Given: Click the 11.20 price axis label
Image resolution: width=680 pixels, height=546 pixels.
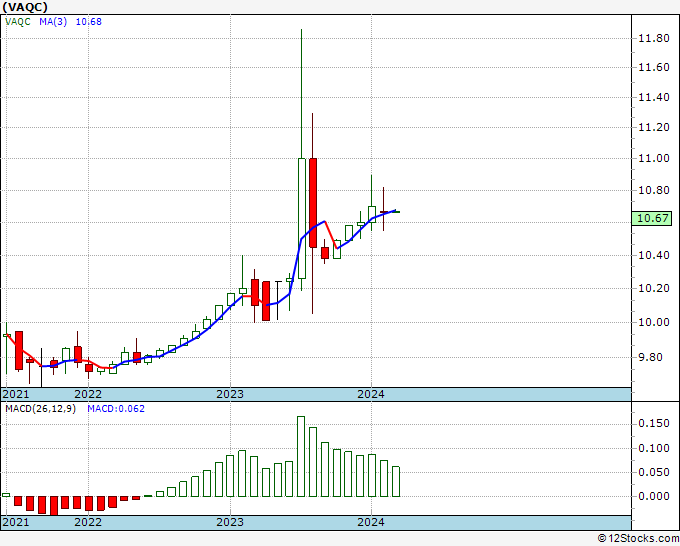Looking at the screenshot, I should coord(654,127).
